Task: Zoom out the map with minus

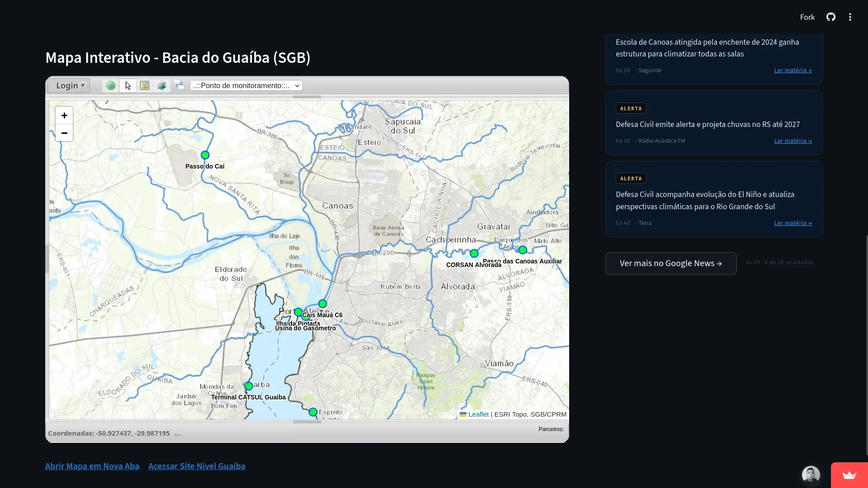Action: coord(64,133)
